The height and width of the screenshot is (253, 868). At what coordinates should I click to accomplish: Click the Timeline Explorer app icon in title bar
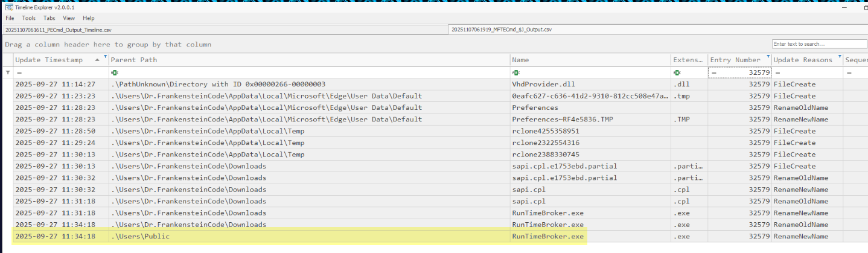point(8,8)
